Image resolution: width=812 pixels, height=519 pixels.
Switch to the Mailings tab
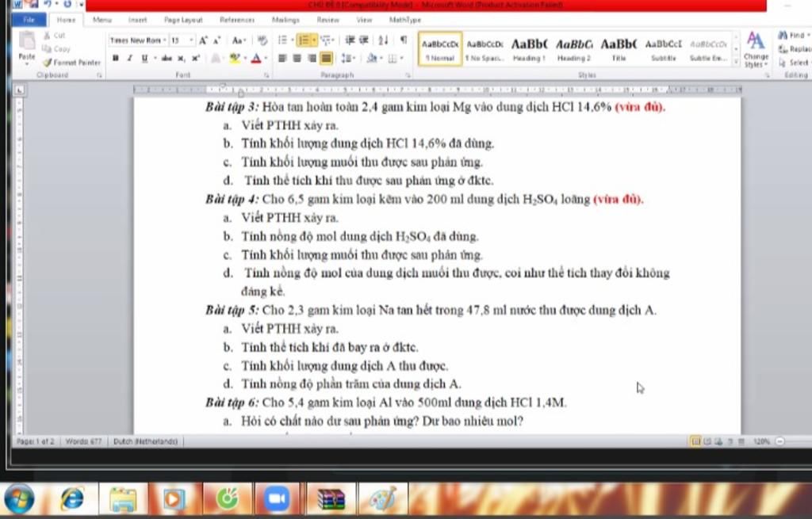point(285,20)
